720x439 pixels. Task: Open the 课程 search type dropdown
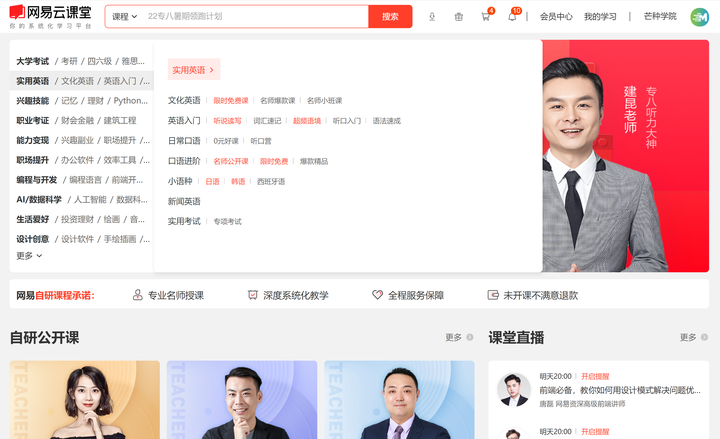[x=124, y=17]
